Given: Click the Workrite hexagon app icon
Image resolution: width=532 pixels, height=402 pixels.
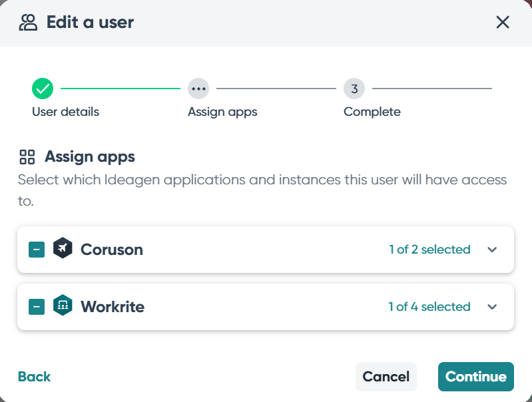Looking at the screenshot, I should click(63, 306).
